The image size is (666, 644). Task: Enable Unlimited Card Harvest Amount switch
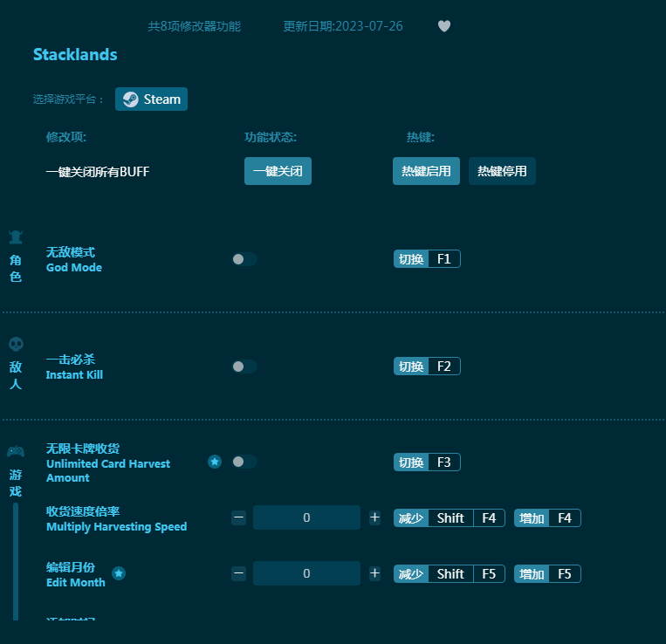pyautogui.click(x=244, y=462)
